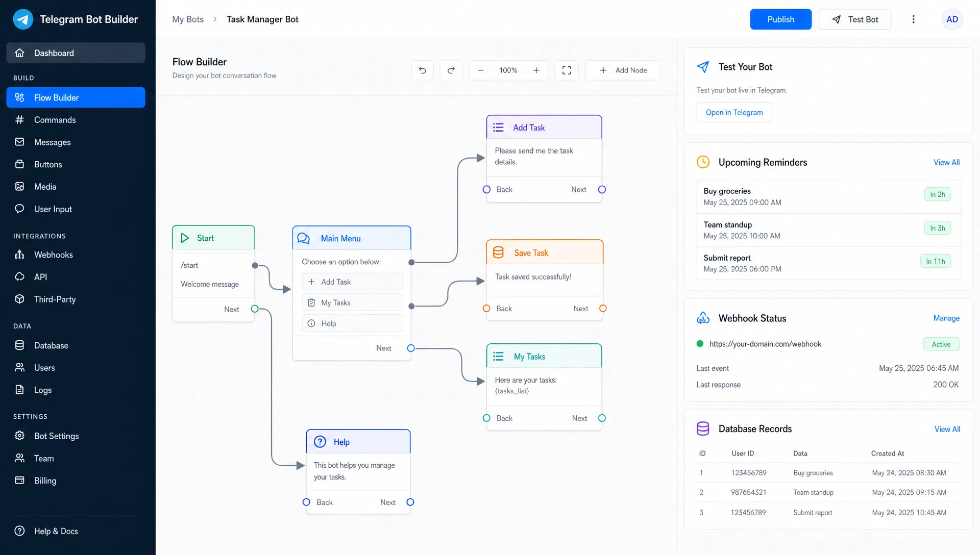
Task: Click the 100% zoom level value
Action: tap(508, 70)
